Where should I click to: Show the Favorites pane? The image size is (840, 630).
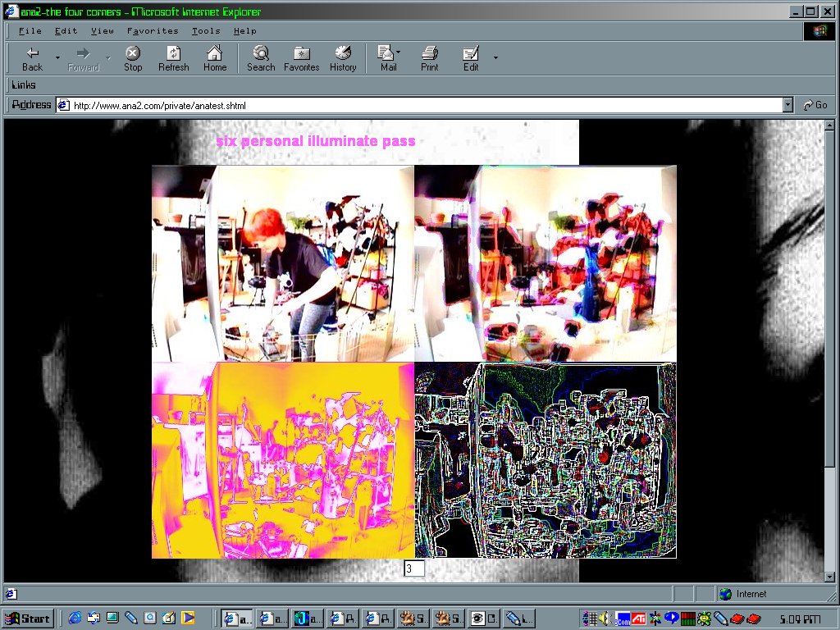tap(301, 58)
